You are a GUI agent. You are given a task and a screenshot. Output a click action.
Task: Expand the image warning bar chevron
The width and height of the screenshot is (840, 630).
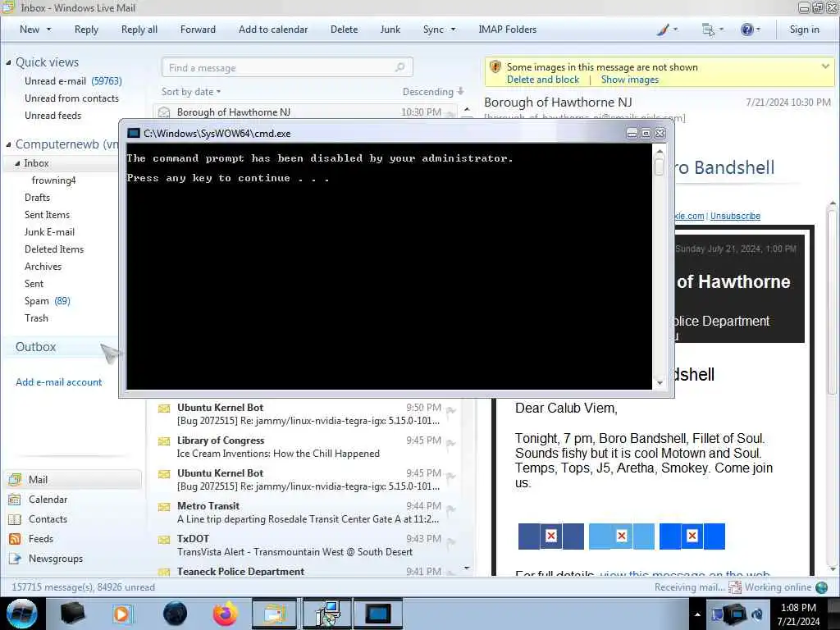pyautogui.click(x=825, y=66)
